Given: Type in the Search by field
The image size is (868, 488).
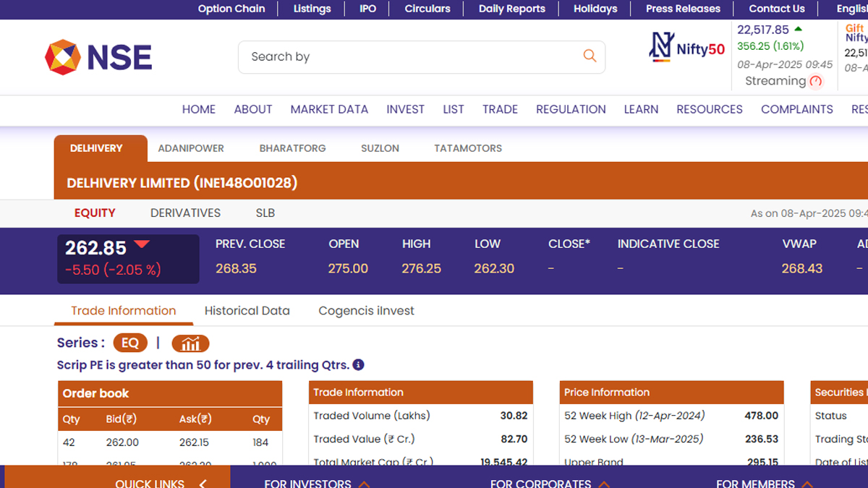Looking at the screenshot, I should 412,56.
